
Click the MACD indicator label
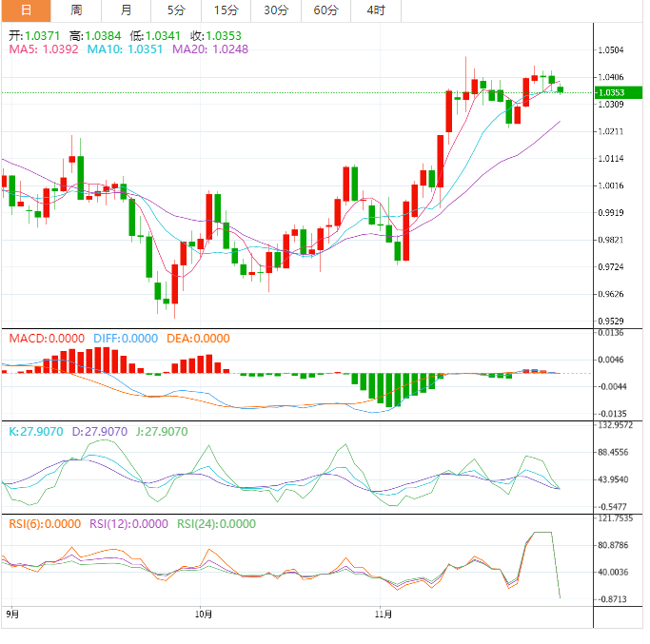tap(47, 339)
